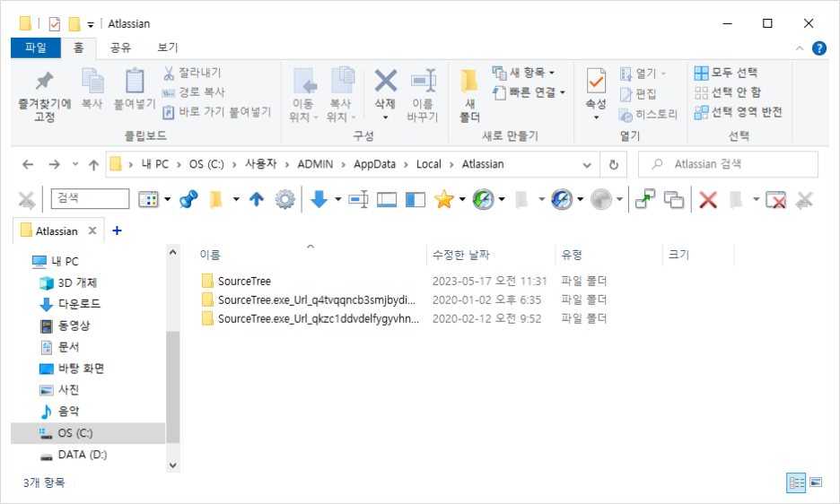Open recent locations dropdown beside forward arrow
This screenshot has width=840, height=504.
click(75, 164)
